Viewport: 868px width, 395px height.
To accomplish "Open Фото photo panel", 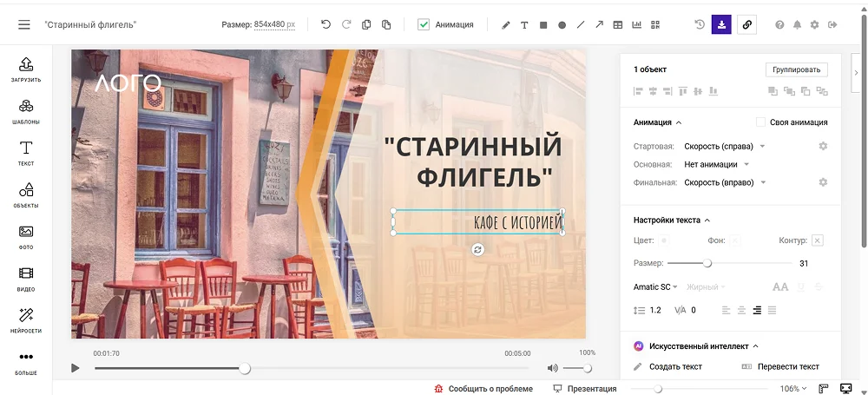I will [26, 237].
